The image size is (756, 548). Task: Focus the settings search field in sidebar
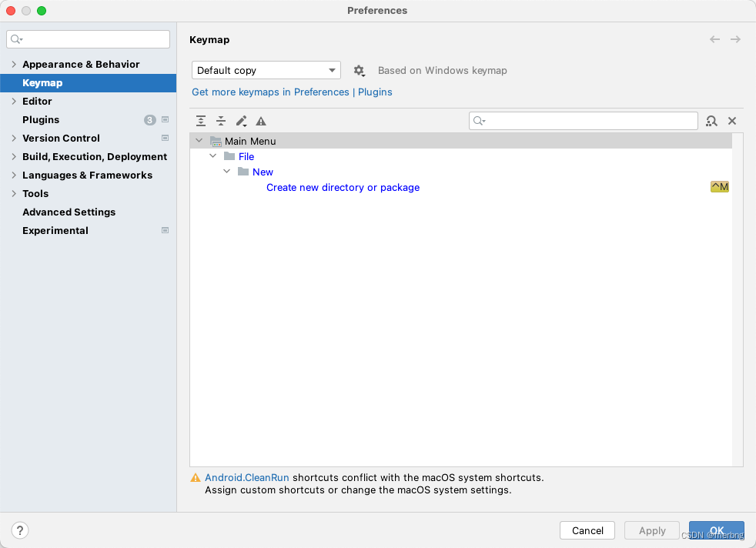89,39
